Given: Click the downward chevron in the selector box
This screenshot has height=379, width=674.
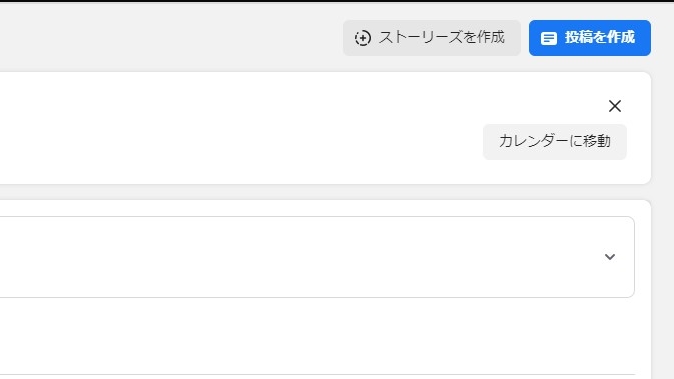Looking at the screenshot, I should pyautogui.click(x=610, y=257).
